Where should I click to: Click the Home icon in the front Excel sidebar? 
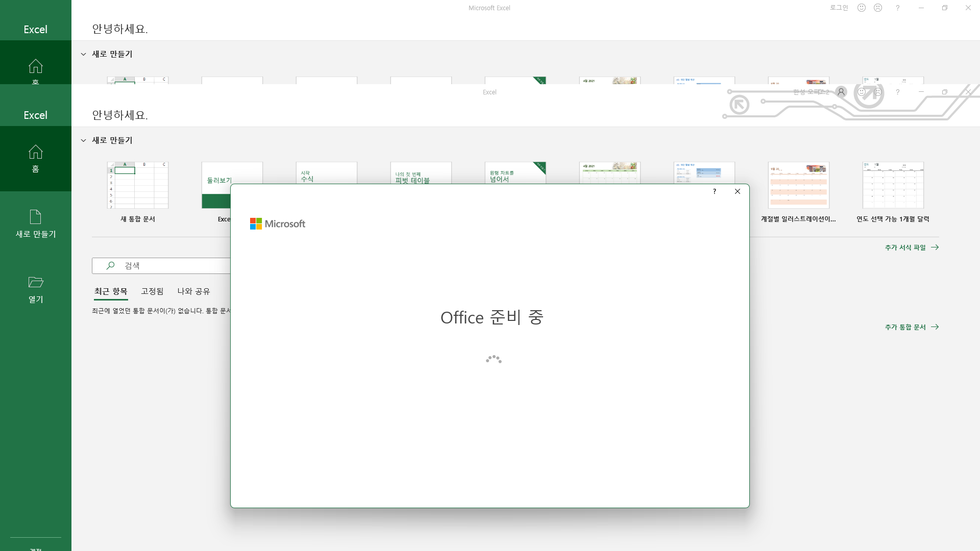35,152
